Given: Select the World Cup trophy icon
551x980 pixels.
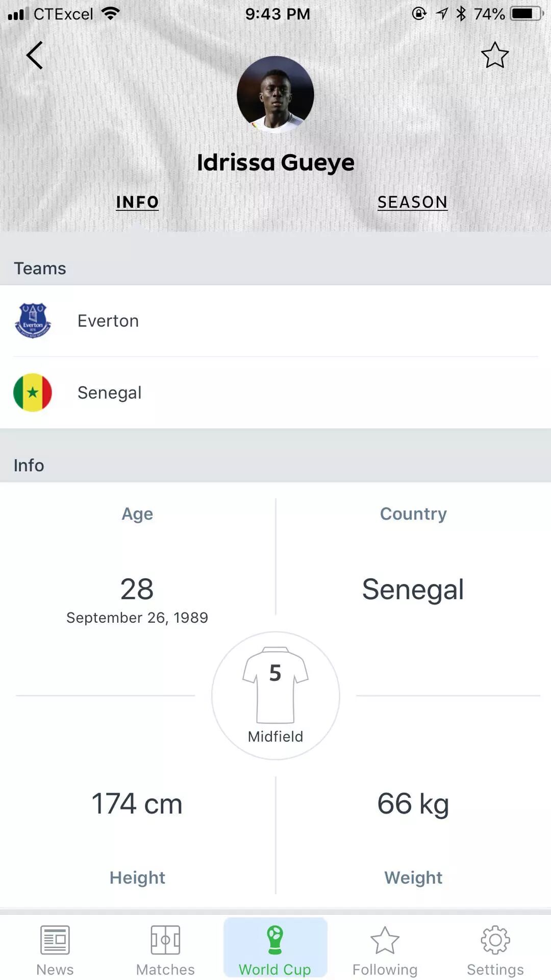Looking at the screenshot, I should click(x=275, y=940).
